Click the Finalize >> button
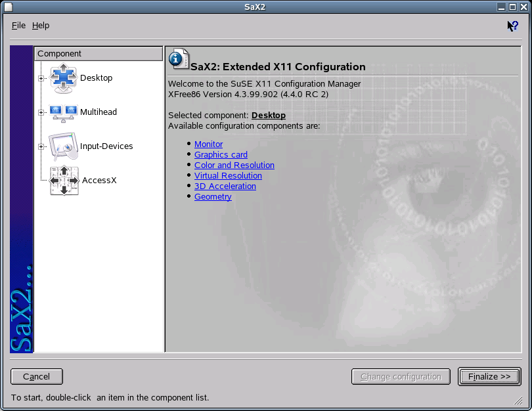This screenshot has width=532, height=411. [x=489, y=376]
